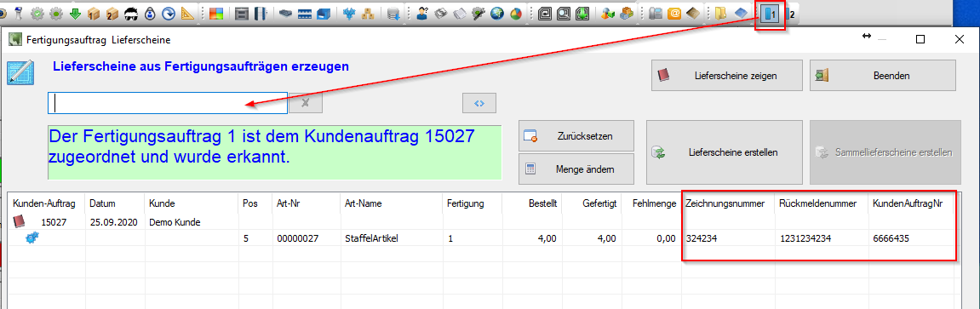Click the Fehlmenge column header
This screenshot has width=980, height=309.
tap(654, 203)
